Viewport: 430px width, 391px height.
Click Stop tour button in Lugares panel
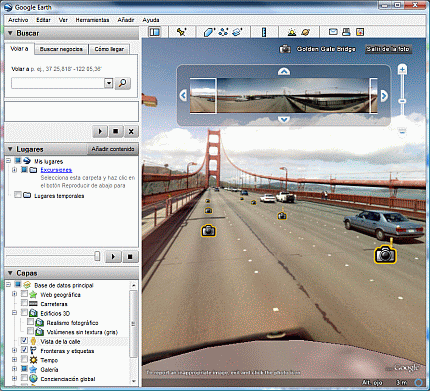click(130, 256)
